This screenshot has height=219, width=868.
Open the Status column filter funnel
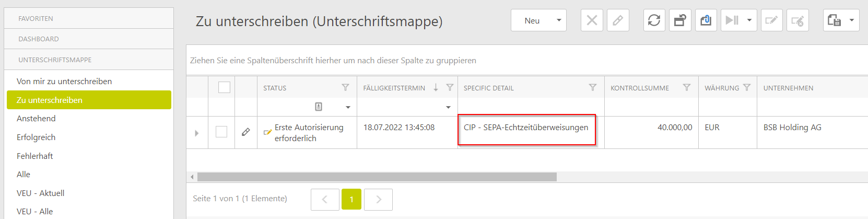pyautogui.click(x=345, y=87)
